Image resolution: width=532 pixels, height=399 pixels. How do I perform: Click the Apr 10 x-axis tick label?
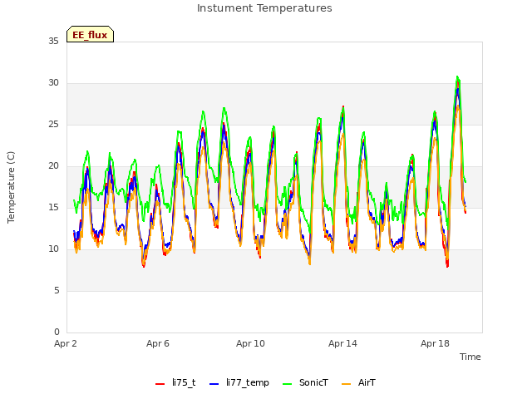[250, 343]
